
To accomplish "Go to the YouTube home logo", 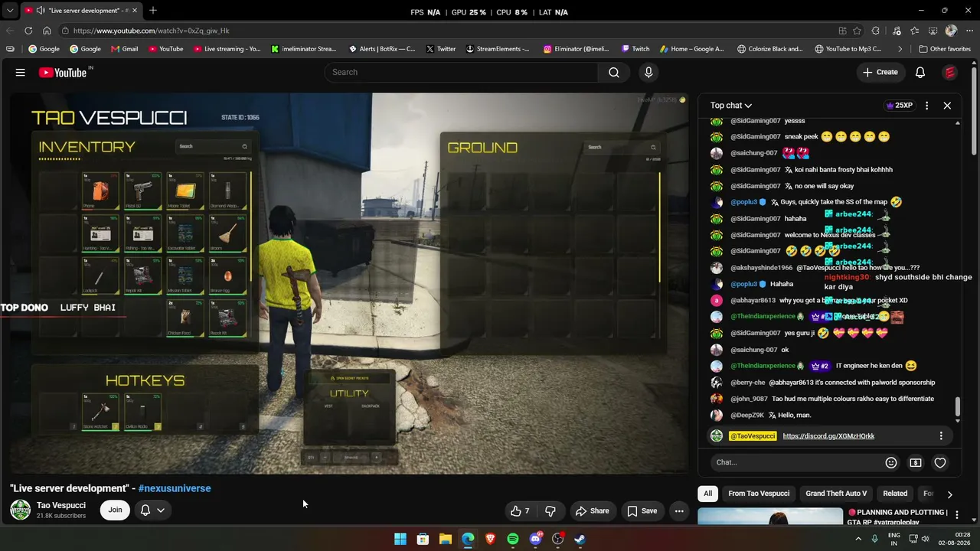I will tap(65, 72).
